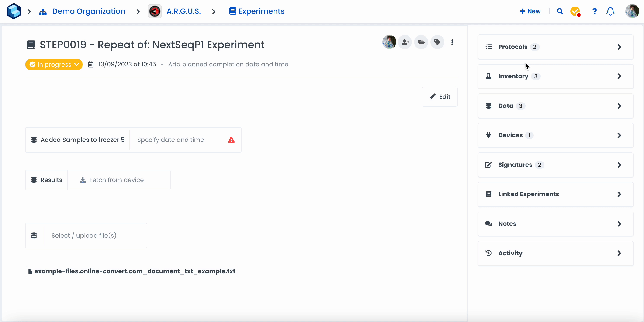Click Specify date and time field
The image size is (644, 322).
tap(170, 140)
